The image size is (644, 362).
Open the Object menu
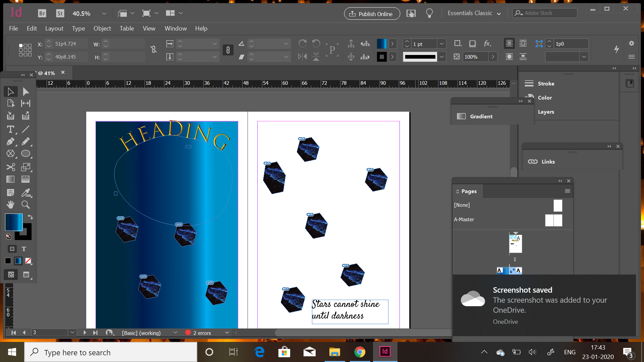102,28
